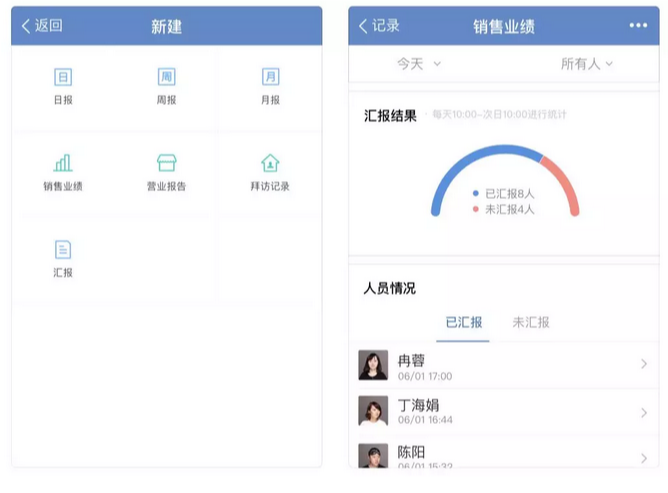Click the 06/01 16:44 timestamp

tap(425, 420)
